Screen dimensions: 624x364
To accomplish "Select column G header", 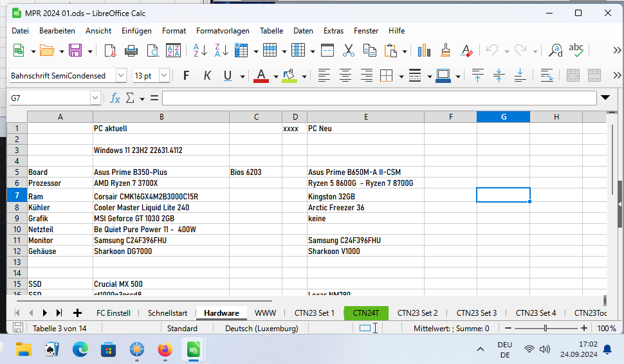I will point(504,116).
